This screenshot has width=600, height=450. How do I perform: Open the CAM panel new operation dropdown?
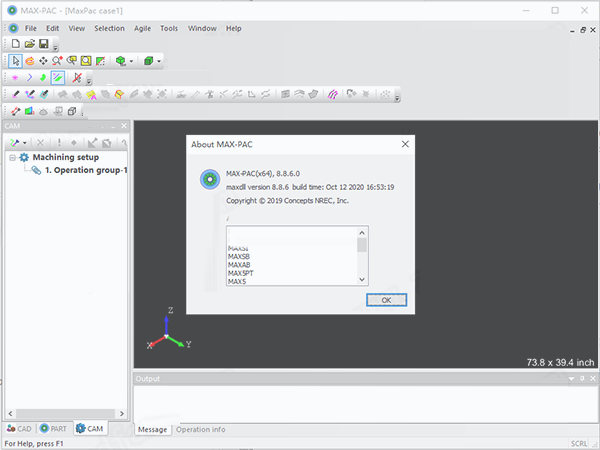coord(24,143)
